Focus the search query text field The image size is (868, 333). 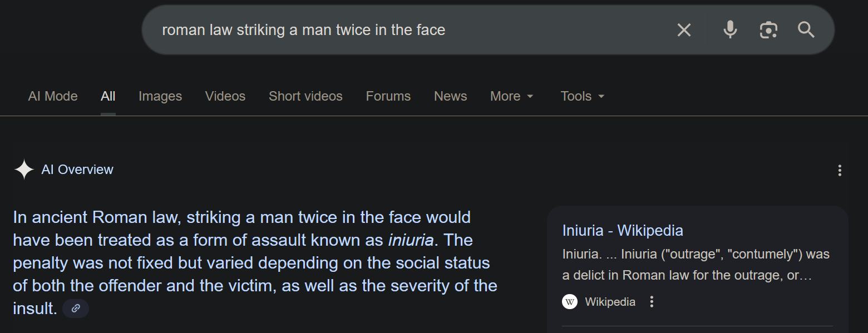[x=389, y=30]
